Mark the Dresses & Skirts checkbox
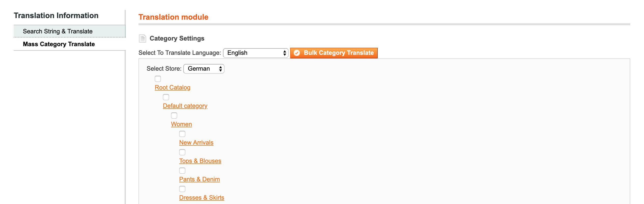Image resolution: width=644 pixels, height=204 pixels. (182, 189)
